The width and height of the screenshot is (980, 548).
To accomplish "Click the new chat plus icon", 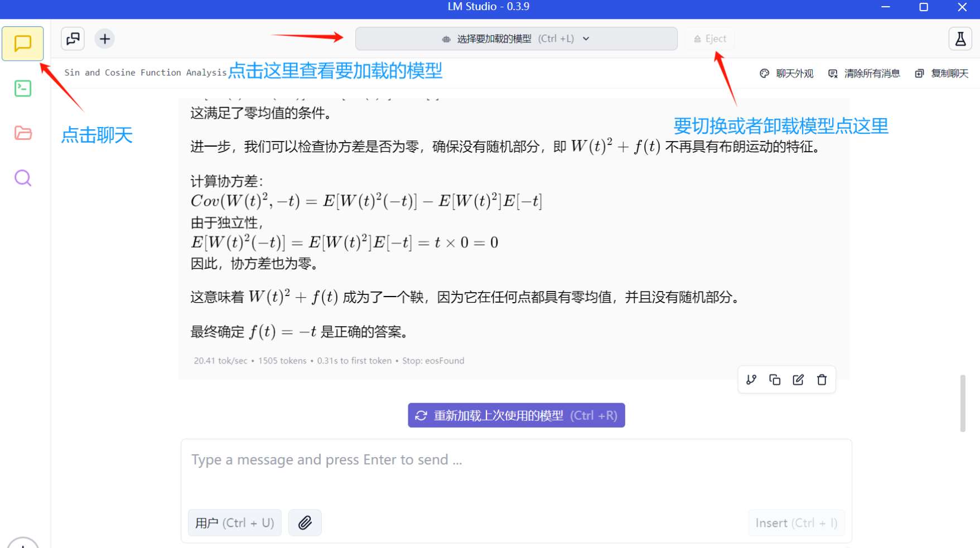I will coord(105,39).
